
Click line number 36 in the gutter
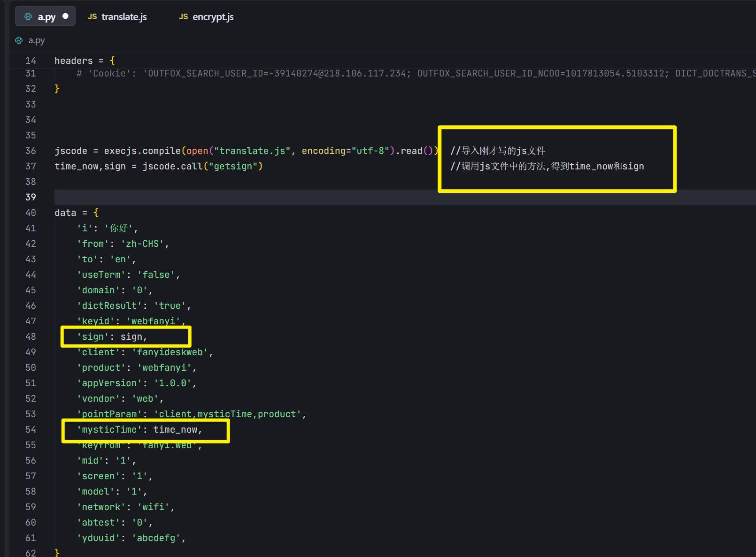[x=31, y=151]
